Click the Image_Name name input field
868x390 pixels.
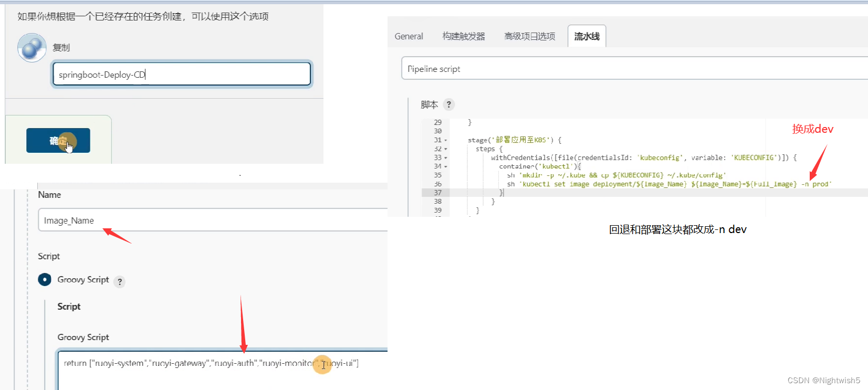tap(213, 220)
